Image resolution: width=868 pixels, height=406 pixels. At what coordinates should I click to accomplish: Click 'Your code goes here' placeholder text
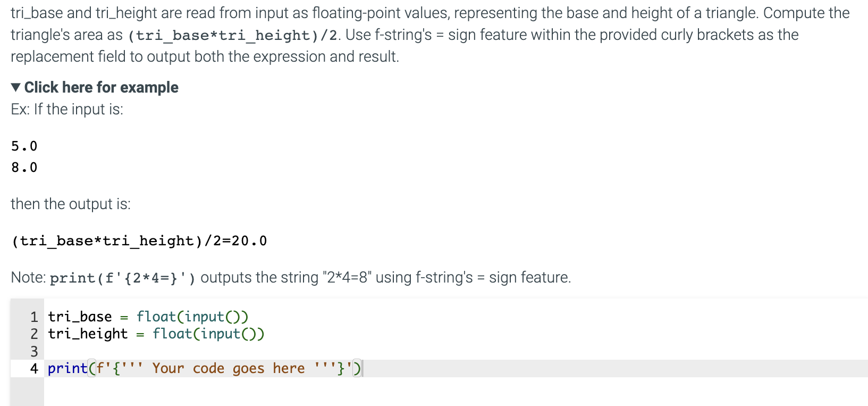[229, 368]
